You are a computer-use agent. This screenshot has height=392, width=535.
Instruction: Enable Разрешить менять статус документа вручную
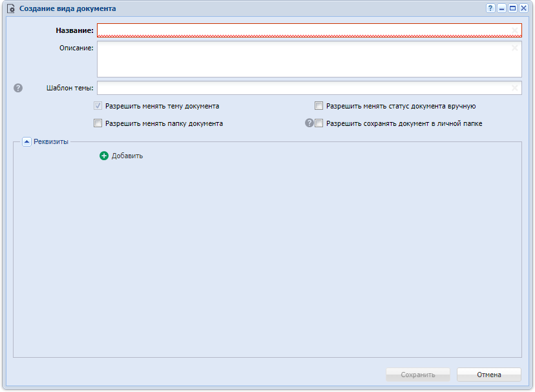(x=319, y=106)
